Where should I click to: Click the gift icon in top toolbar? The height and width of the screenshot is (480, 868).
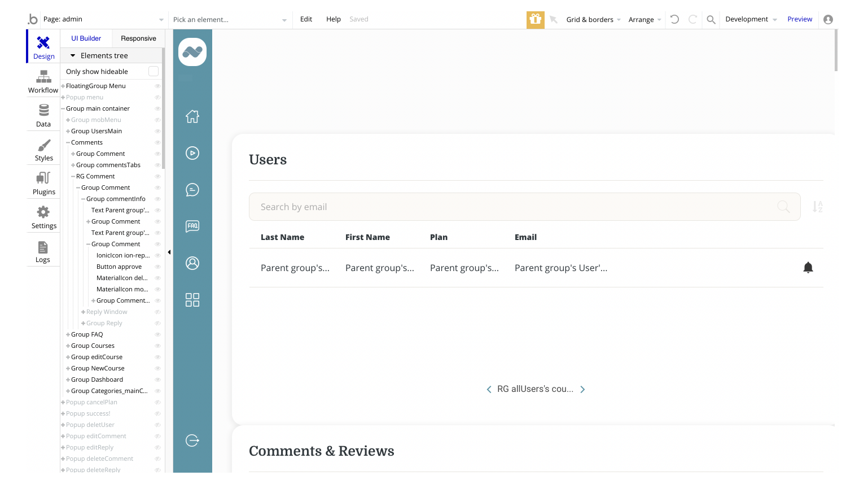[x=535, y=20]
